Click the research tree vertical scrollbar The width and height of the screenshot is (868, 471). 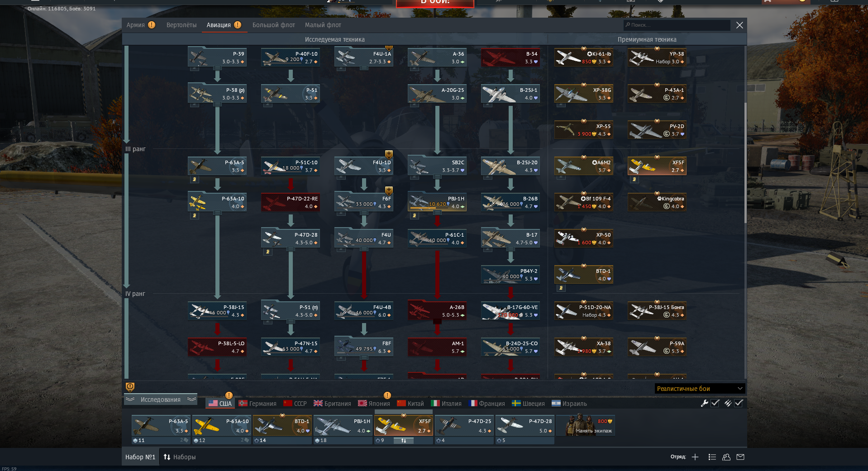tap(745, 163)
